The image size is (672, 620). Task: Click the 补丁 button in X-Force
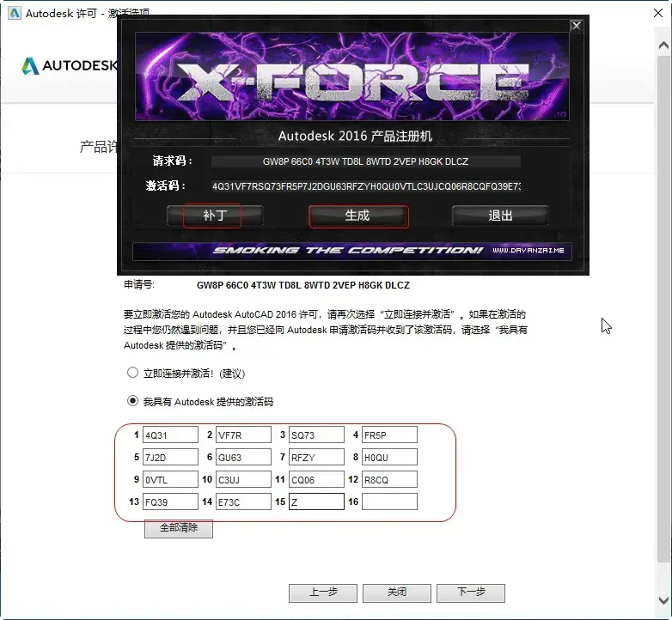[x=215, y=216]
